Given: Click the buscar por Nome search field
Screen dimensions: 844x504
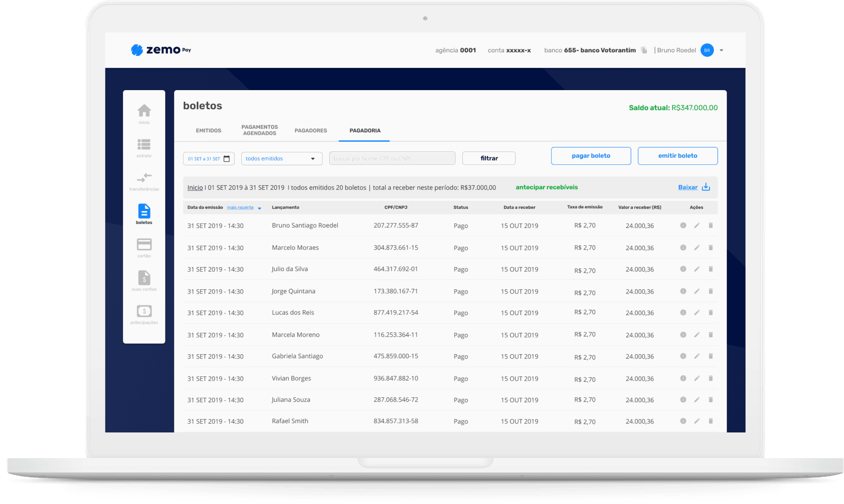Looking at the screenshot, I should (392, 159).
